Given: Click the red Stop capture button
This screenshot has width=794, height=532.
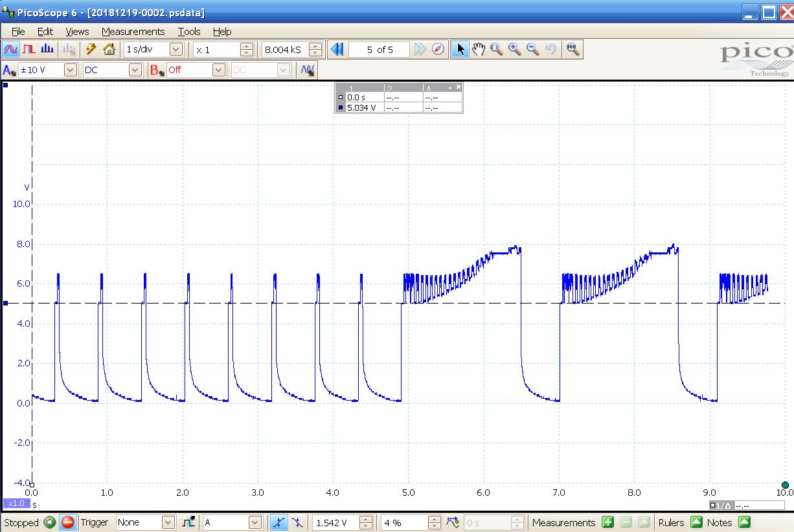Looking at the screenshot, I should pyautogui.click(x=67, y=522).
